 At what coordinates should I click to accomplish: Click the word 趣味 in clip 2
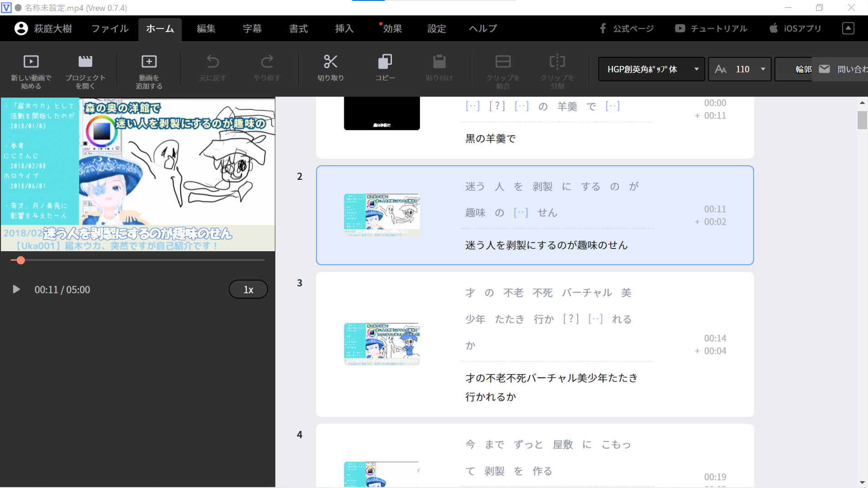coord(475,213)
